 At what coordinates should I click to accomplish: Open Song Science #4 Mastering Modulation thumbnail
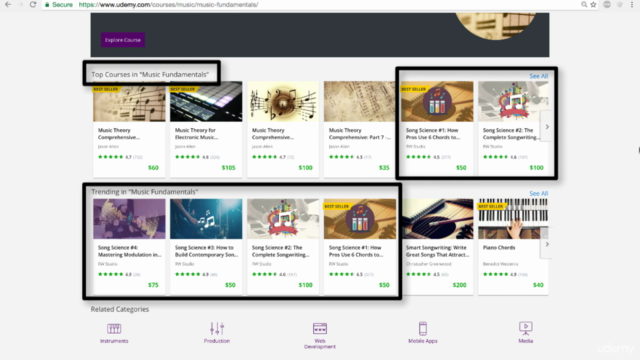click(x=129, y=219)
